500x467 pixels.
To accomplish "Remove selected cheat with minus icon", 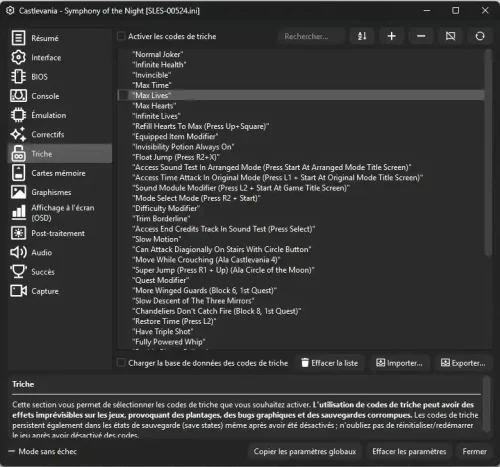I will (421, 36).
